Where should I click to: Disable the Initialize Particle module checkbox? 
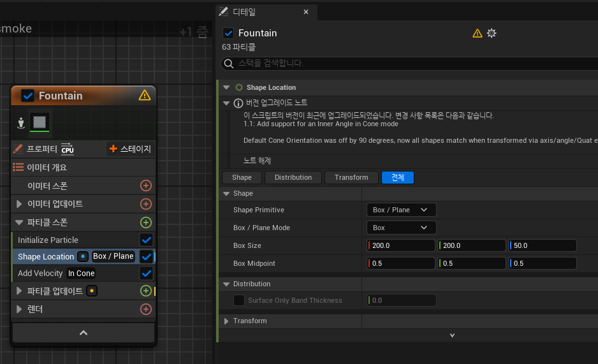(147, 240)
